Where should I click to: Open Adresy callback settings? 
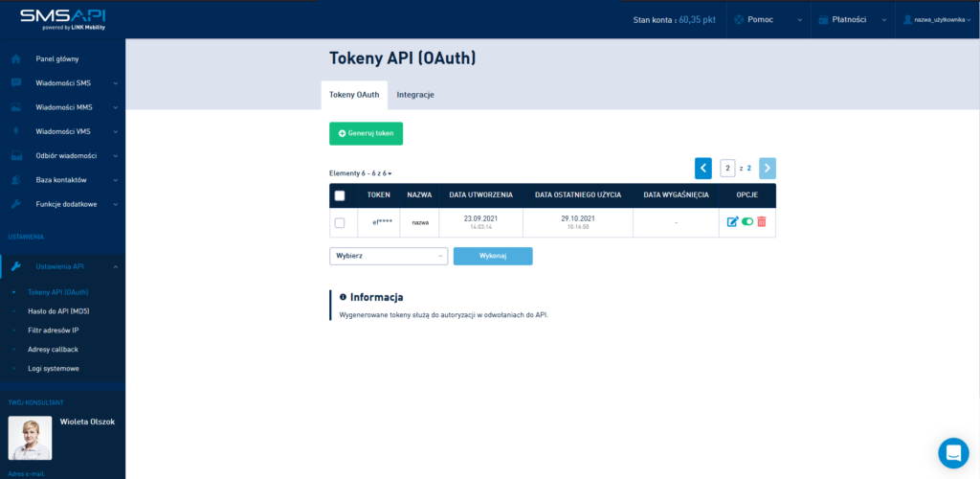(x=54, y=349)
